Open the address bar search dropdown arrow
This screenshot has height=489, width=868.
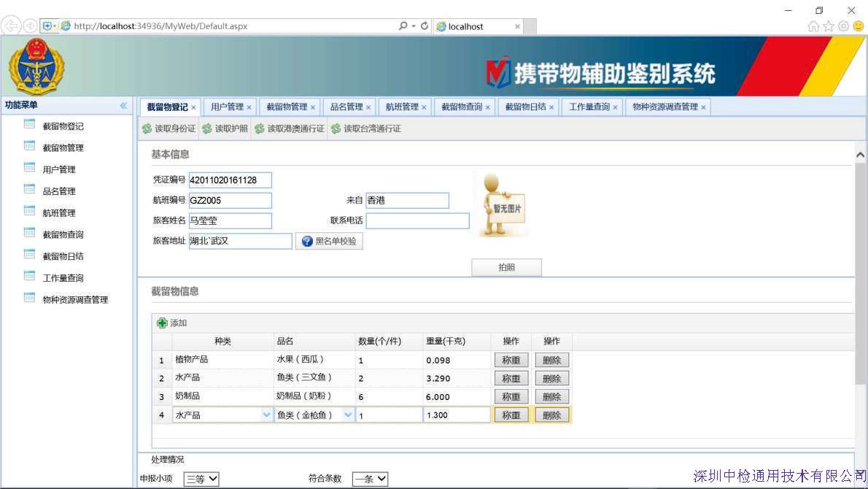[x=414, y=26]
